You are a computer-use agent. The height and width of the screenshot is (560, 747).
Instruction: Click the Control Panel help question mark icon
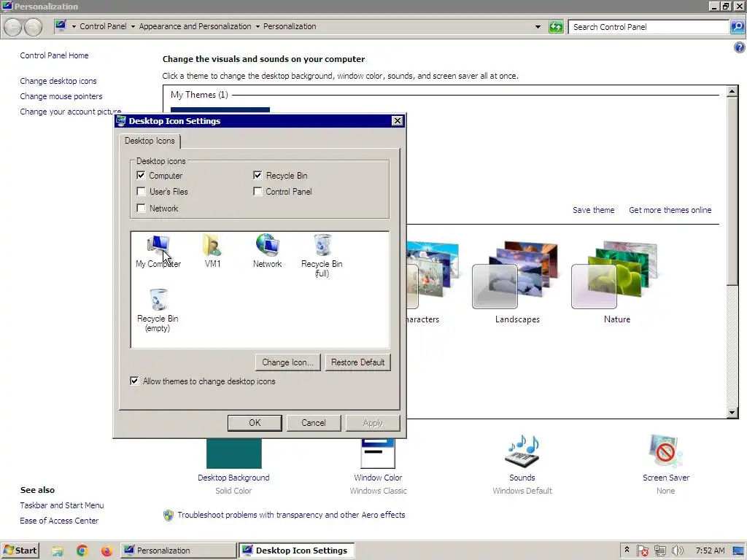(x=740, y=47)
